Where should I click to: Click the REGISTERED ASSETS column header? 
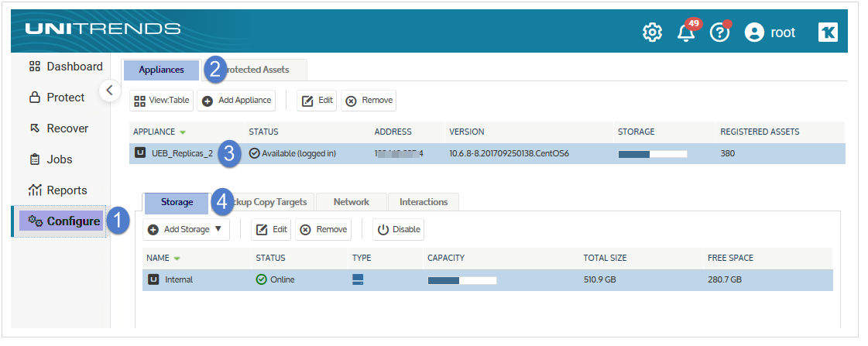(760, 132)
